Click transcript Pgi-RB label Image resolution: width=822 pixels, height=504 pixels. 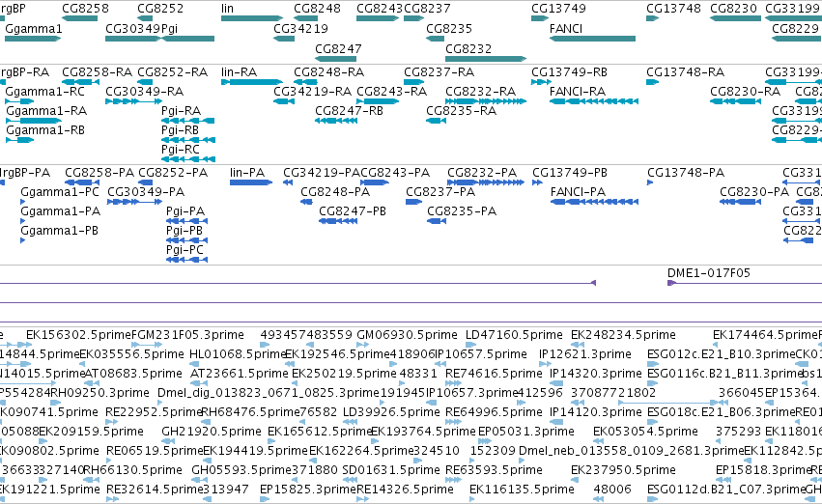[181, 130]
